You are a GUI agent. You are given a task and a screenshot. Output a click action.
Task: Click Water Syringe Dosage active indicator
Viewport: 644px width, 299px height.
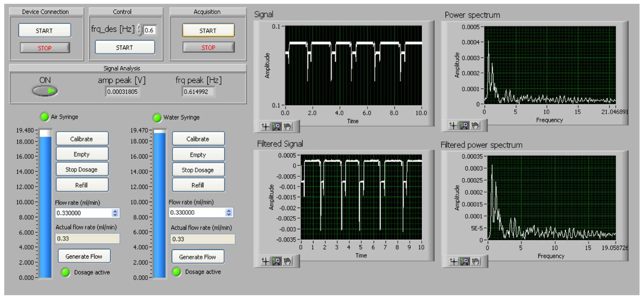click(176, 272)
